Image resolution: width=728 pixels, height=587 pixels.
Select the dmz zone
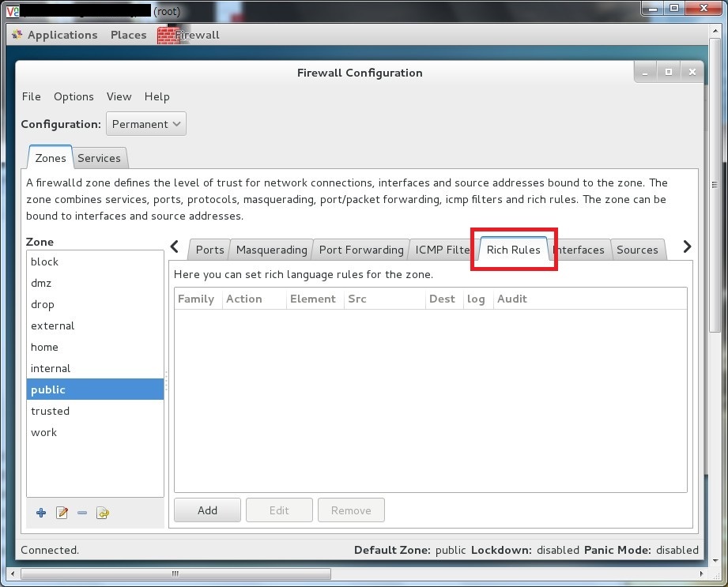[95, 283]
